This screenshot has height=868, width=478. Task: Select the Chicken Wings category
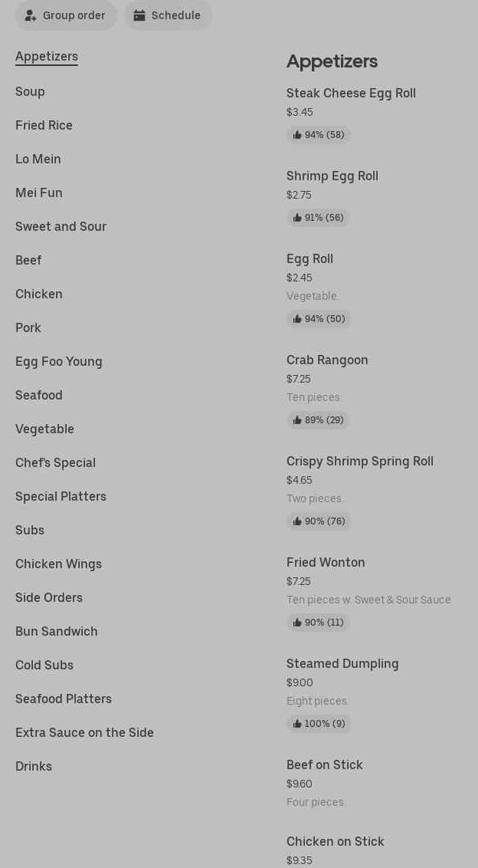click(x=58, y=564)
